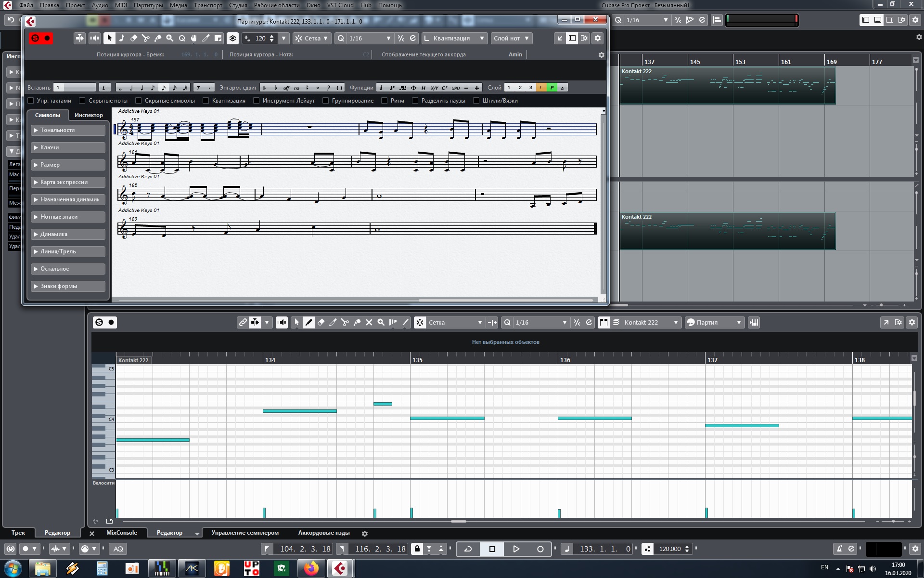Viewport: 924px width, 578px height.
Task: Choose the Mute tool in key editor toolbar
Action: (x=369, y=322)
